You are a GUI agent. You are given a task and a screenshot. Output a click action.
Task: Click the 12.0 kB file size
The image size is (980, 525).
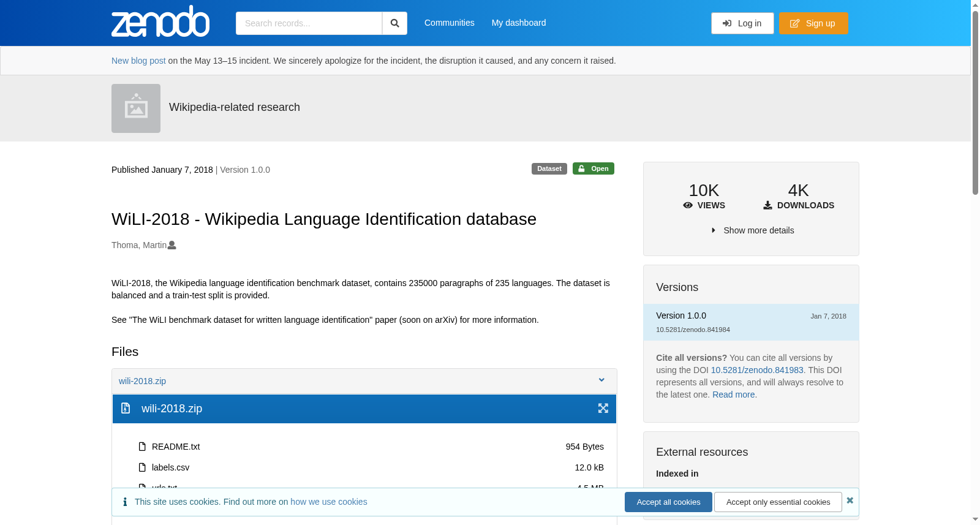tap(589, 467)
